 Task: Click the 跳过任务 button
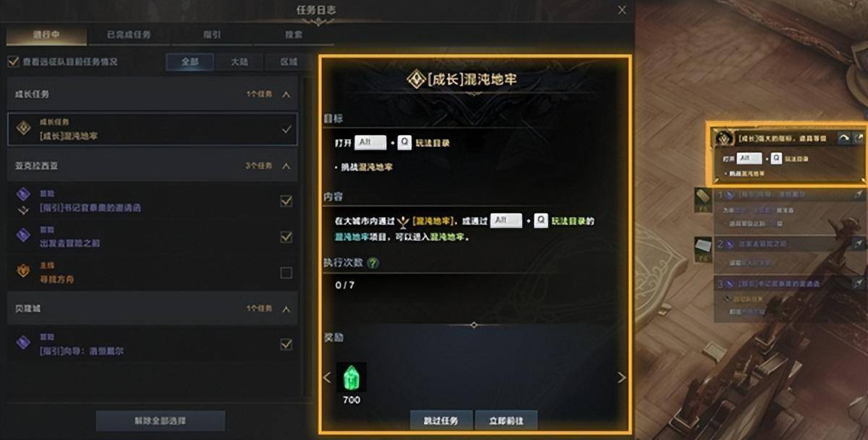(441, 420)
